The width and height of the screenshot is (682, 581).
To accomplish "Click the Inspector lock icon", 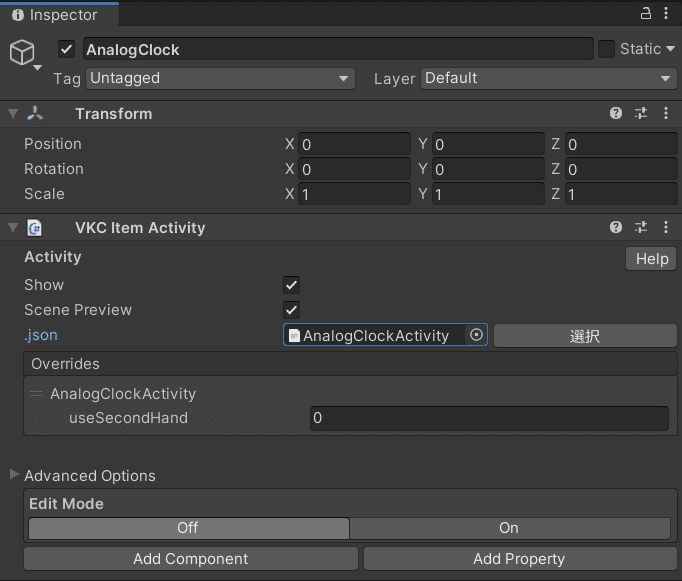I will pyautogui.click(x=646, y=14).
